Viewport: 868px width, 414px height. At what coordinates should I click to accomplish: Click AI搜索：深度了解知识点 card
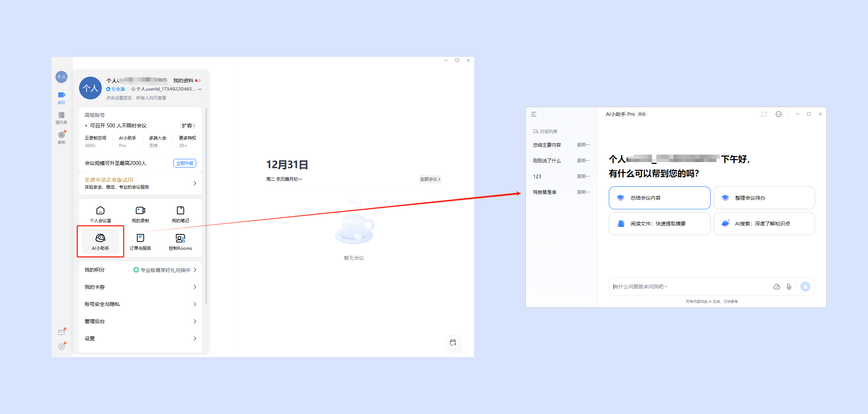(764, 224)
